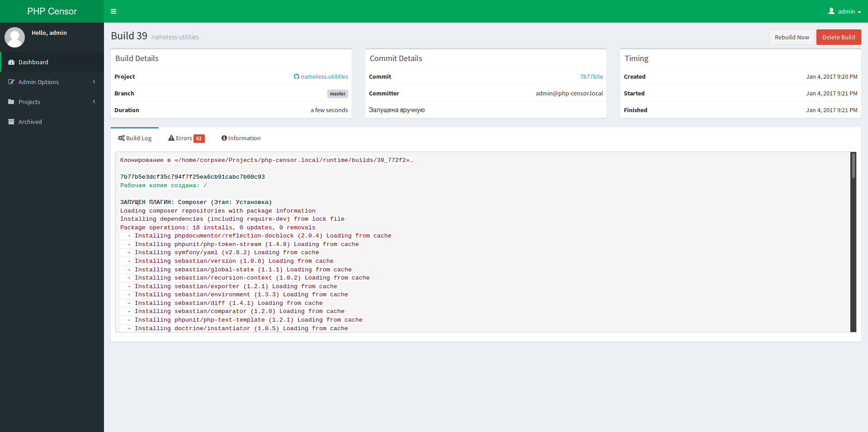Image resolution: width=868 pixels, height=432 pixels.
Task: Click the Rebuild Now button
Action: tap(792, 38)
